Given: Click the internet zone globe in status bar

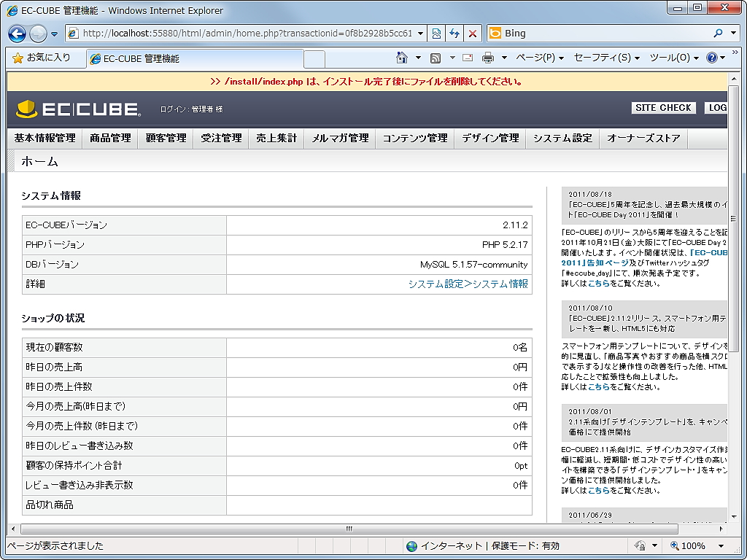Looking at the screenshot, I should [x=412, y=545].
